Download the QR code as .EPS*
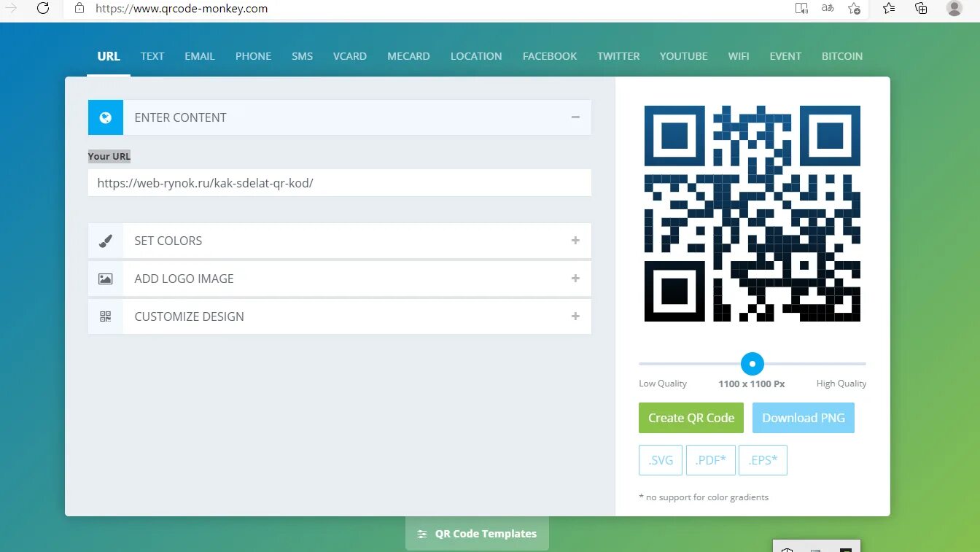 click(x=763, y=460)
